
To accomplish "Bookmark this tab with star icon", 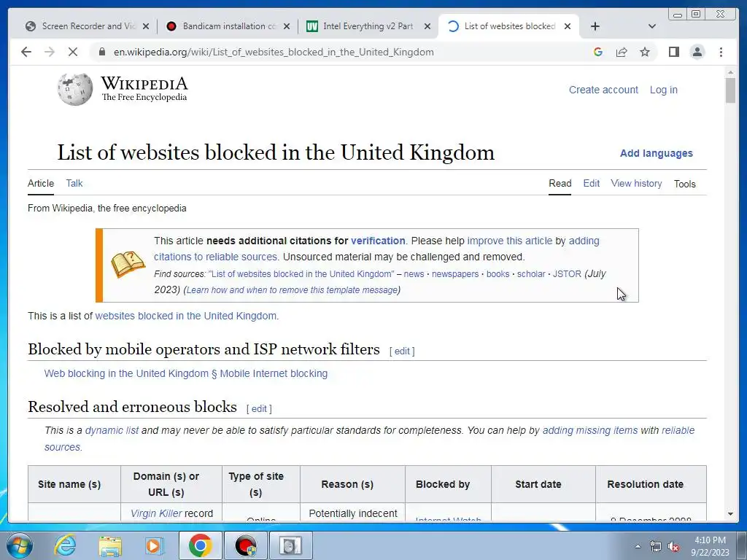I will pos(645,52).
